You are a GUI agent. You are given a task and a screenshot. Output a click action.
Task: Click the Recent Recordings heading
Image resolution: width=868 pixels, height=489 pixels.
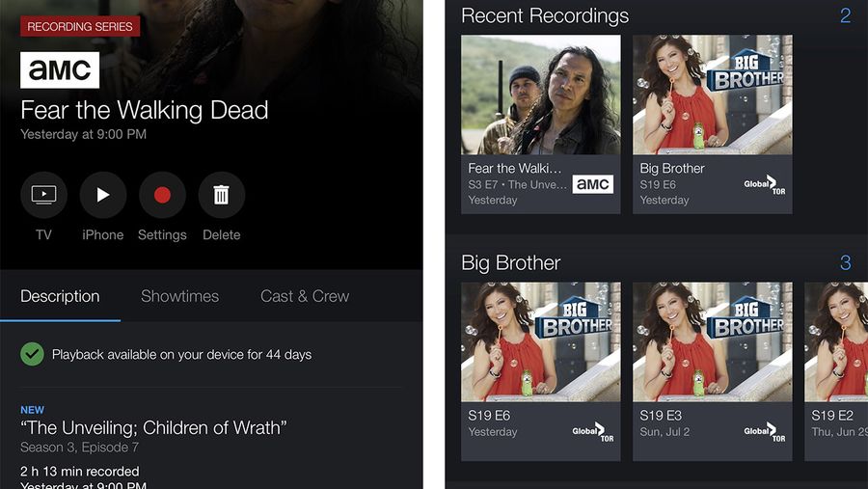(545, 15)
